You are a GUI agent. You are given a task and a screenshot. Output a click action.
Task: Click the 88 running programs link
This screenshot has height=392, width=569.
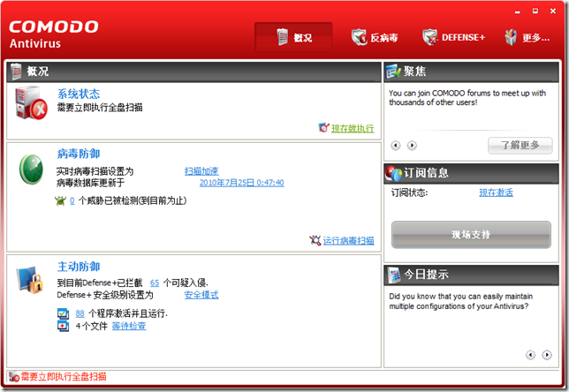click(x=80, y=313)
